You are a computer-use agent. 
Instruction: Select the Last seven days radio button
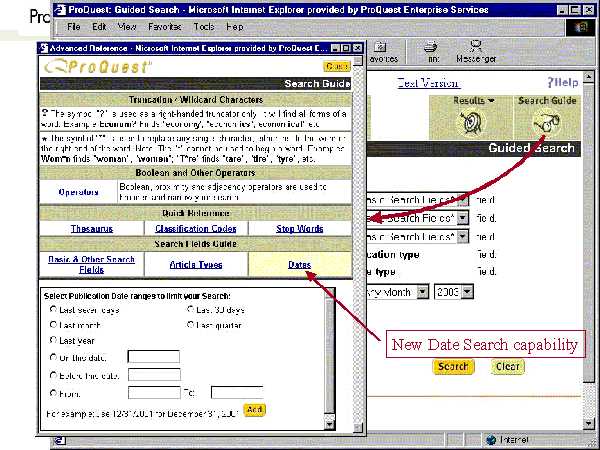click(53, 309)
